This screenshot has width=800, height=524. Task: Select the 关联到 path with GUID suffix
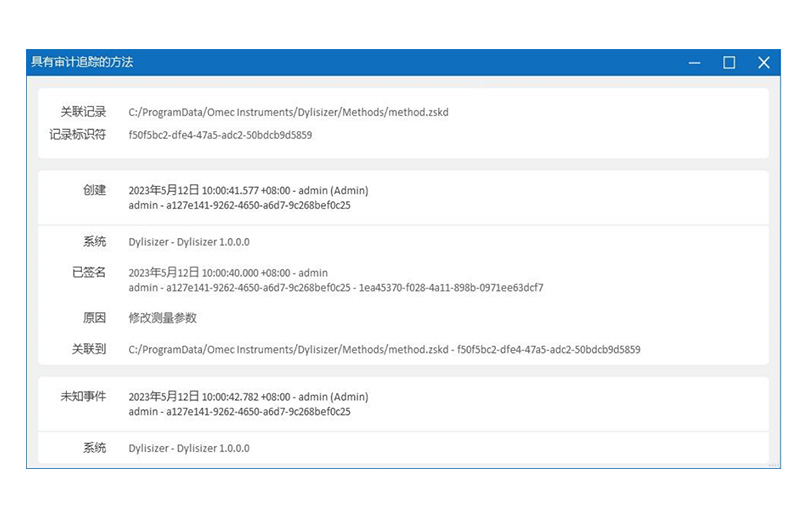point(384,350)
